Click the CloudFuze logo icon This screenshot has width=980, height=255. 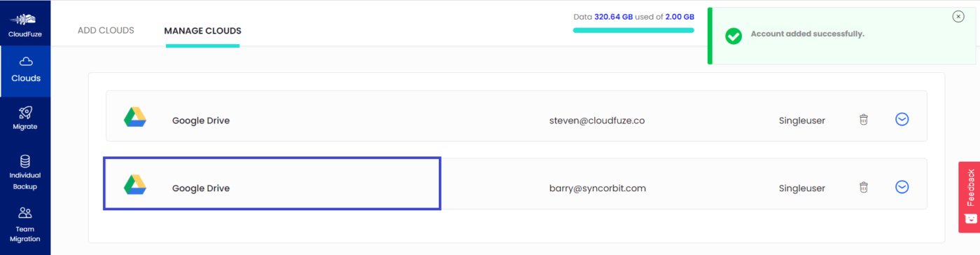tap(24, 19)
